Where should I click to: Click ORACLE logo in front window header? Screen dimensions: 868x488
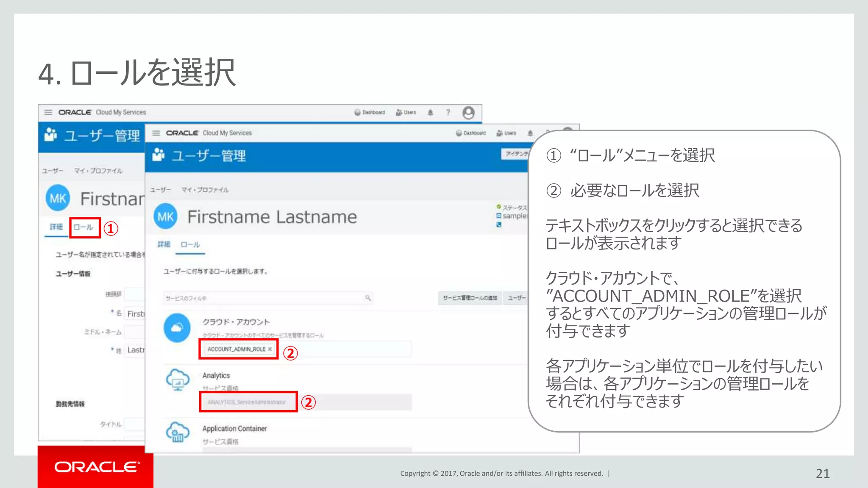click(x=182, y=133)
